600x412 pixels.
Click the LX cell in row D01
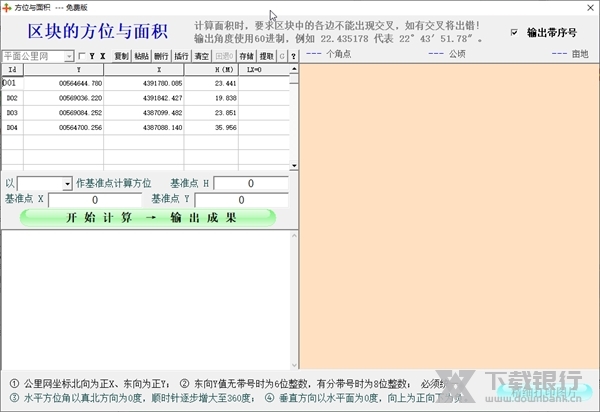point(264,83)
